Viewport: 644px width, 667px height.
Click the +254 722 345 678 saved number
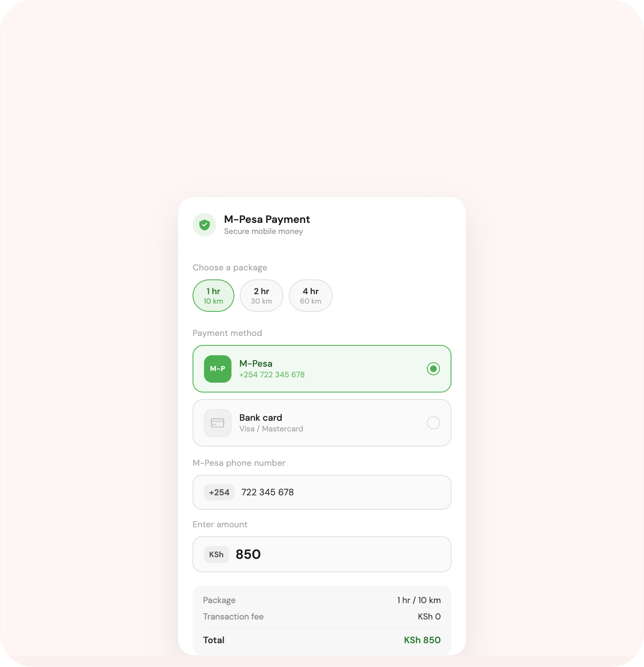(x=272, y=375)
